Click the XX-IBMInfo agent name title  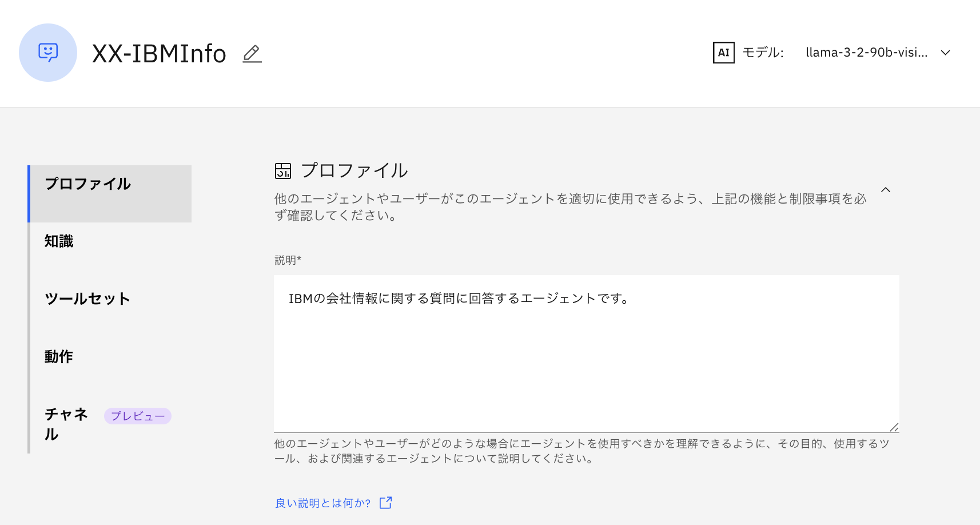point(159,54)
